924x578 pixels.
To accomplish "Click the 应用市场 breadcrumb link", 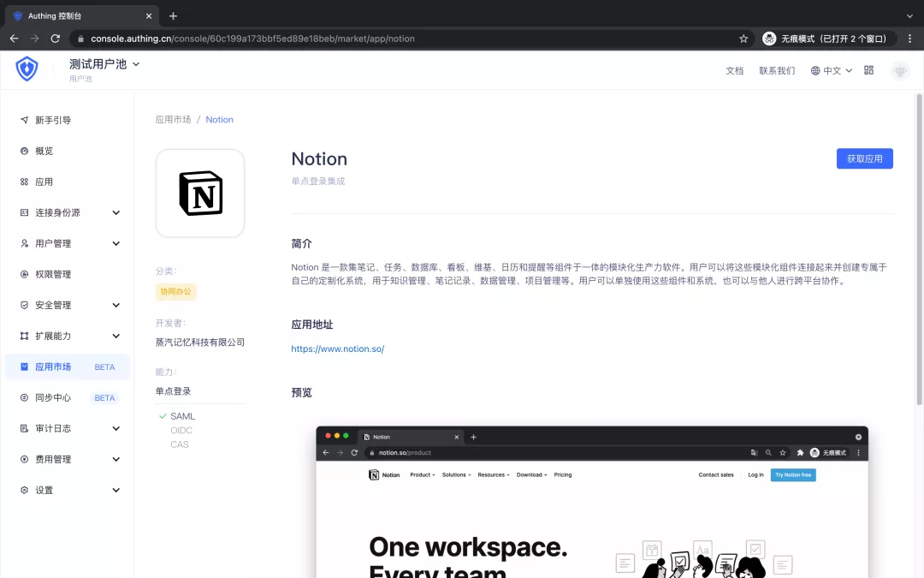I will point(173,119).
